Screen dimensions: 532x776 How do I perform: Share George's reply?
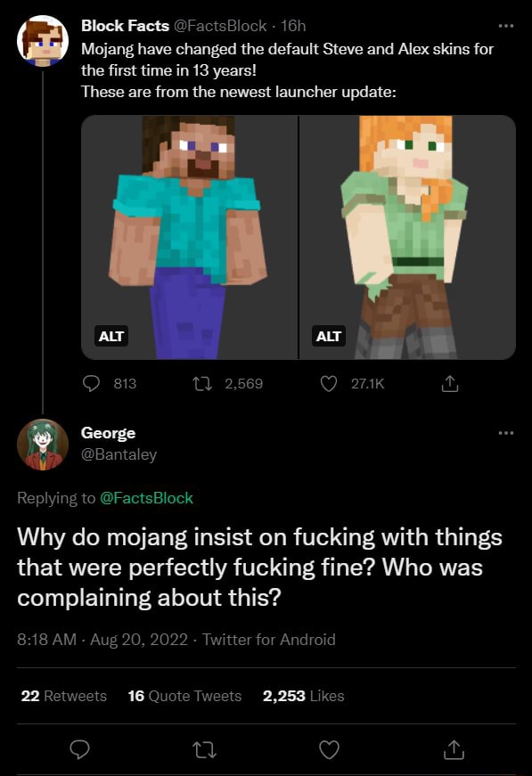[x=453, y=751]
